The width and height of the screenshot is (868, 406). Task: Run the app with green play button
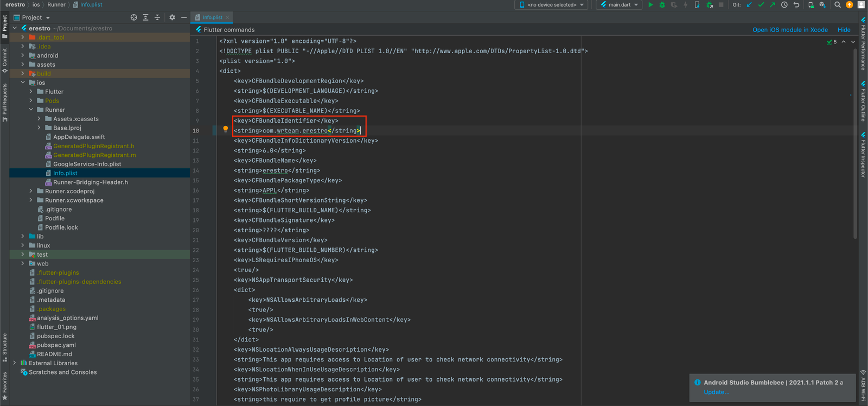(650, 5)
